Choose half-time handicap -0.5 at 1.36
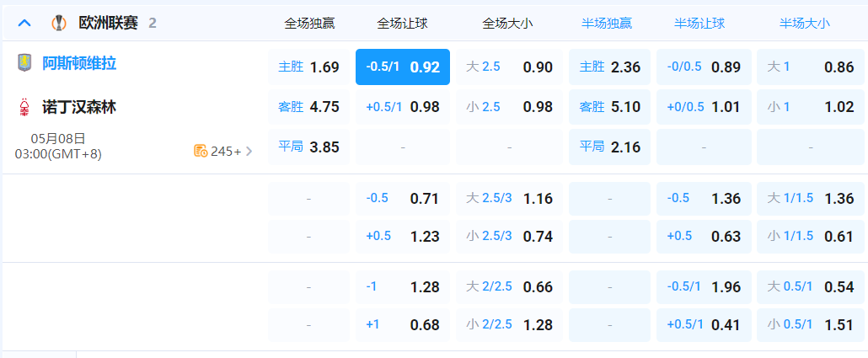This screenshot has height=358, width=868. (705, 198)
